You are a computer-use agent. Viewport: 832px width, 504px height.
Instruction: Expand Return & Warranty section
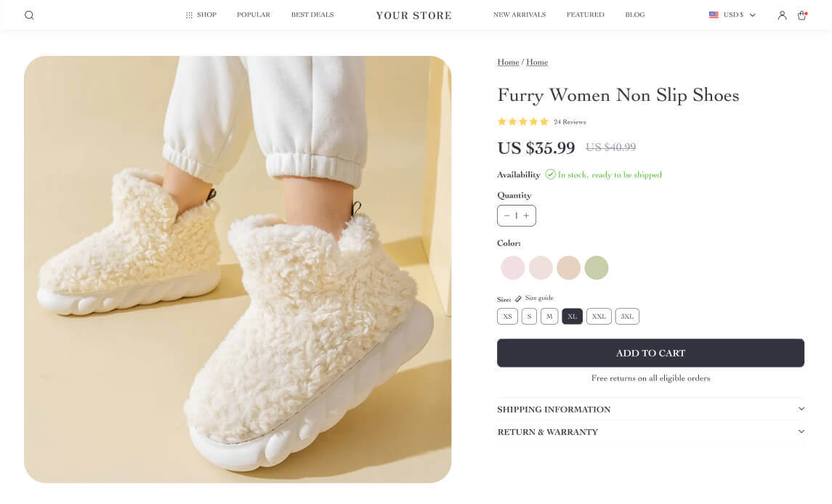tap(650, 432)
